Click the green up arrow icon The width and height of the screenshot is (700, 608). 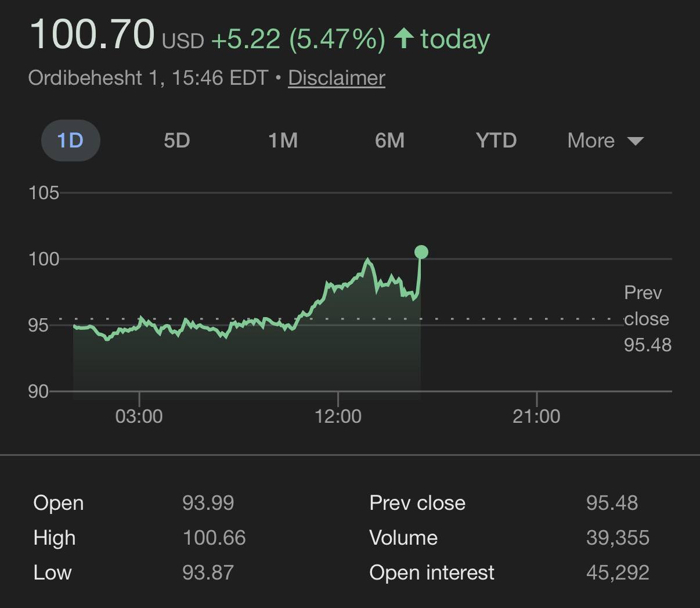tap(403, 39)
